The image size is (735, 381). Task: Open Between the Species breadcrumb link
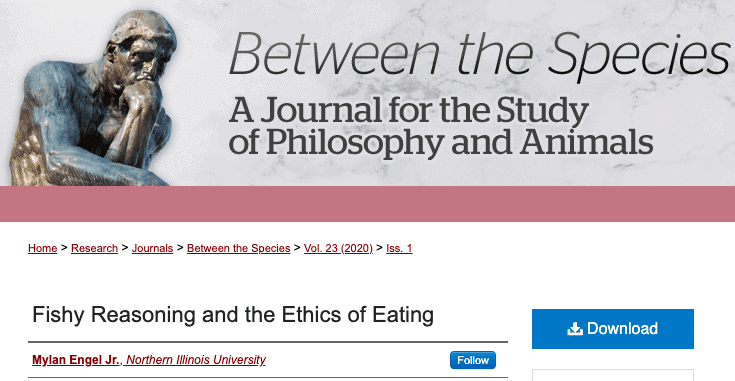click(239, 248)
